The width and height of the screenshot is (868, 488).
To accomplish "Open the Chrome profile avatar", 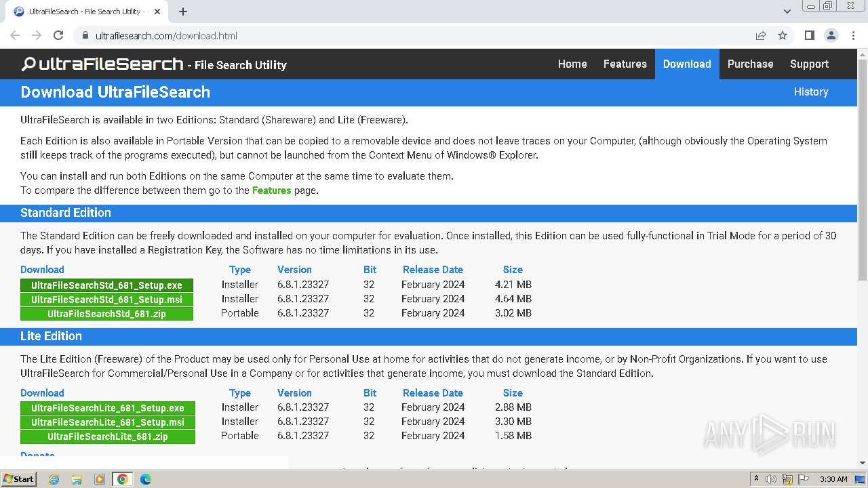I will [x=831, y=35].
